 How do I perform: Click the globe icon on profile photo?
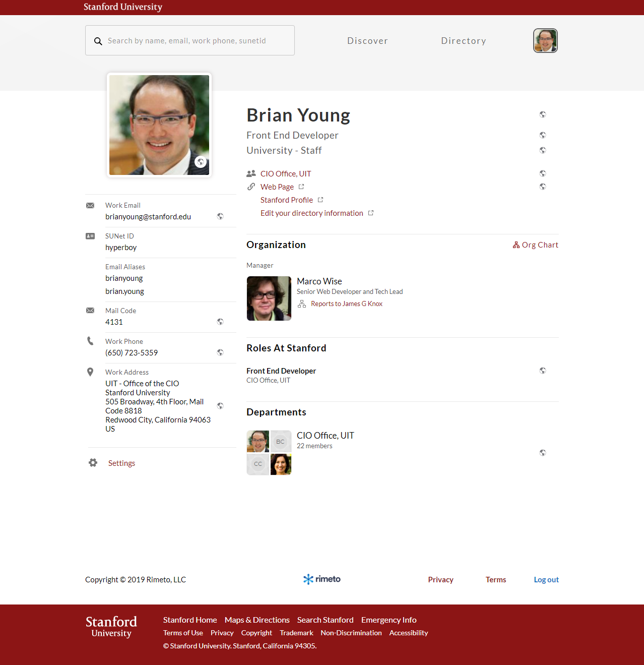point(201,162)
